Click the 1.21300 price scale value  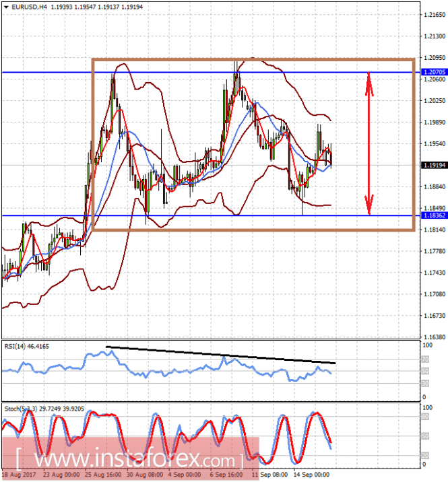point(435,36)
